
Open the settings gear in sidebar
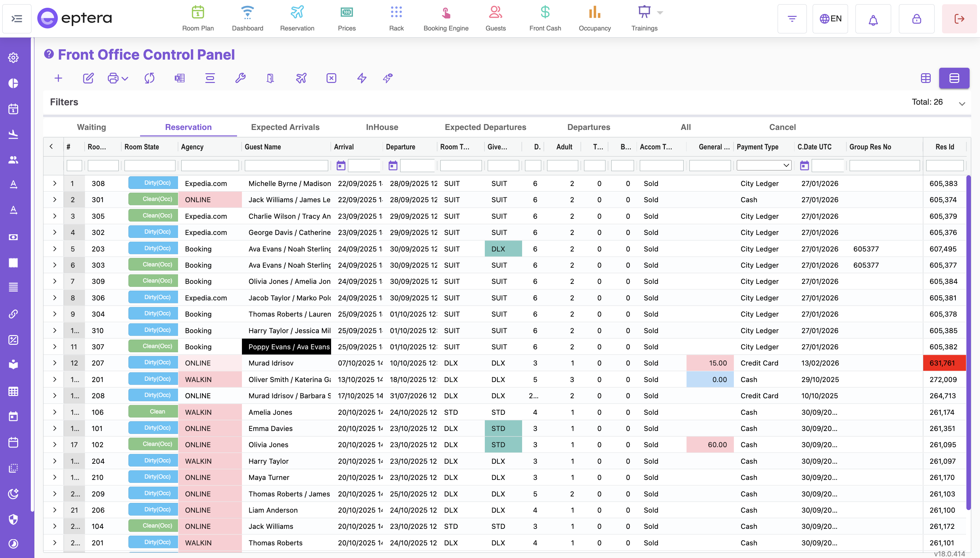point(13,57)
